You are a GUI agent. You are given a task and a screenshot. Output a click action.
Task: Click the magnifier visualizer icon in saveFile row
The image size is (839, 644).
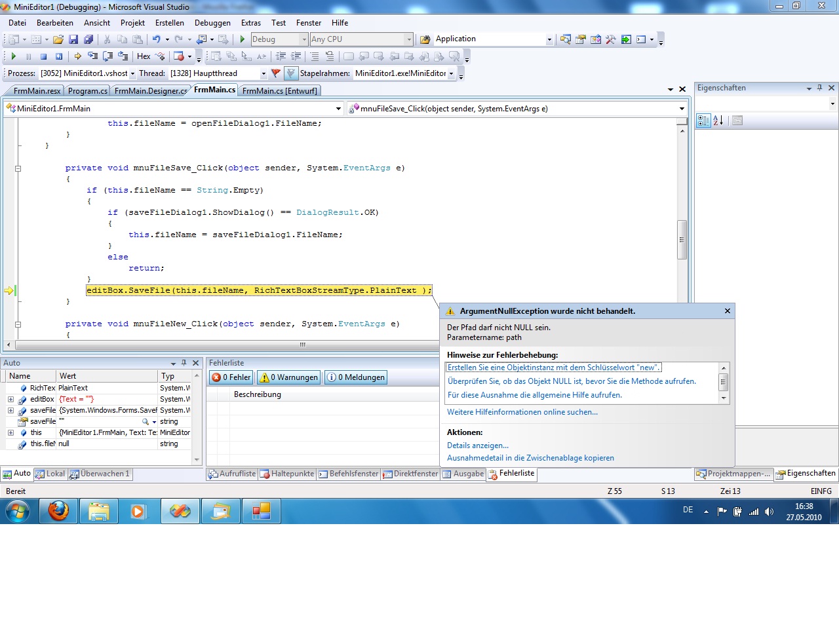click(146, 421)
